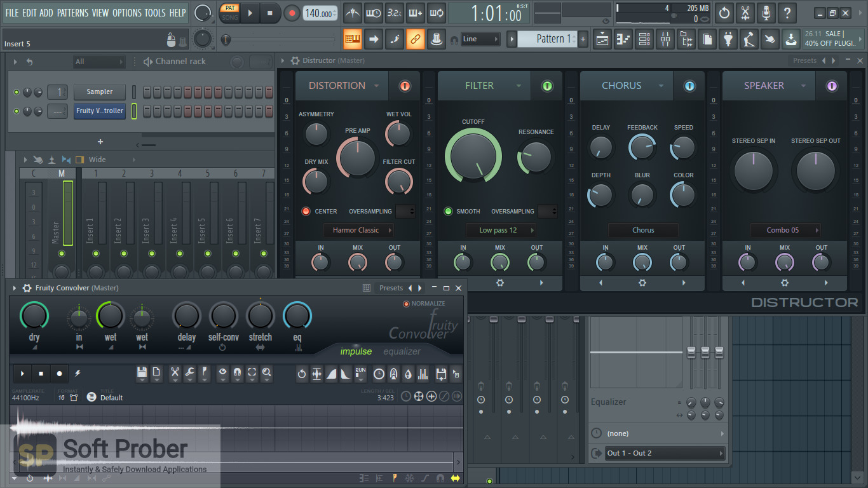Switch to Convolver impulse tab

click(x=356, y=351)
